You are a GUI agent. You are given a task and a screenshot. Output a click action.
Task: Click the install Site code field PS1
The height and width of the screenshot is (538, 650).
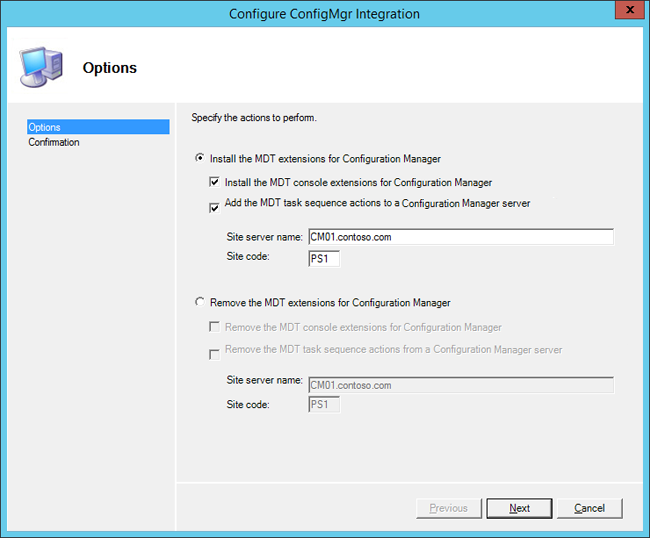click(x=324, y=259)
